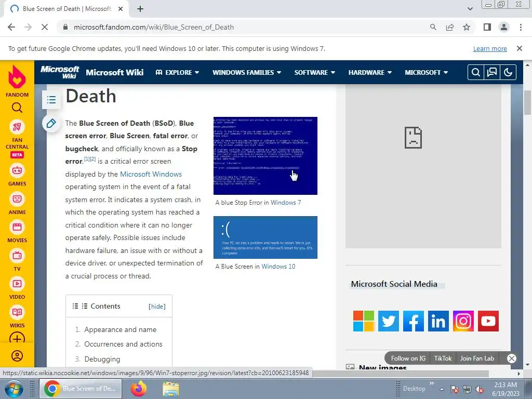Click the Follow on IG button
The image size is (532, 399).
tap(408, 358)
